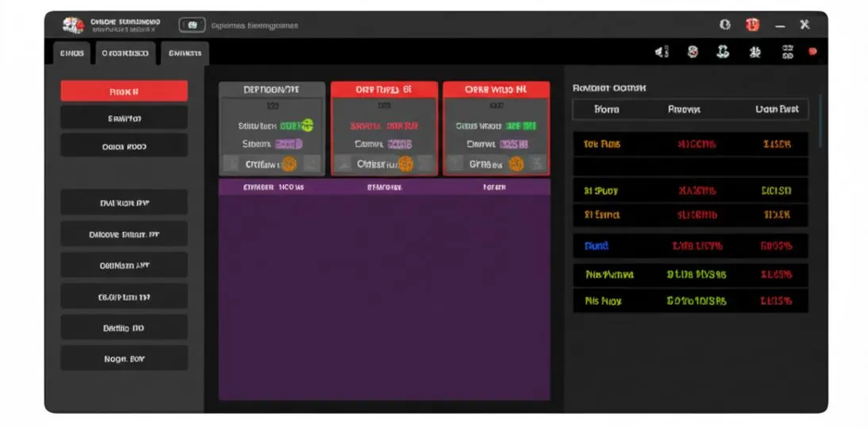Select the row with blue label in right table
Viewport: 868px width, 428px height.
690,245
